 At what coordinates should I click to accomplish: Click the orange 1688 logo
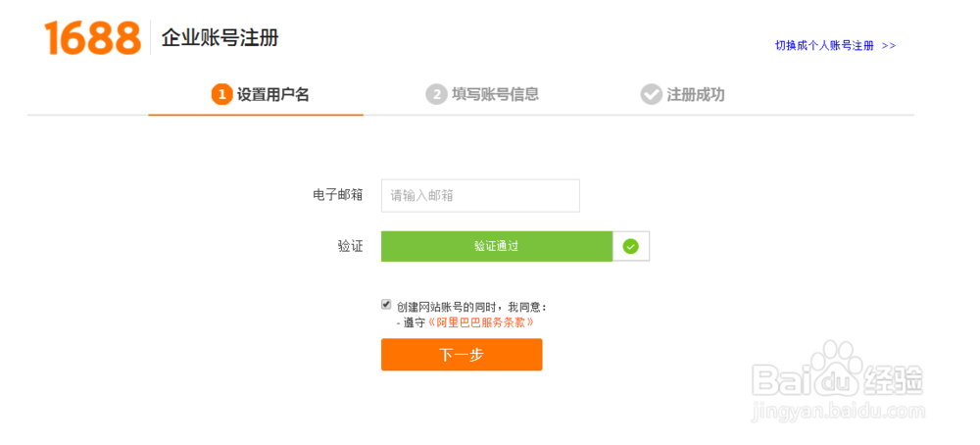[92, 37]
